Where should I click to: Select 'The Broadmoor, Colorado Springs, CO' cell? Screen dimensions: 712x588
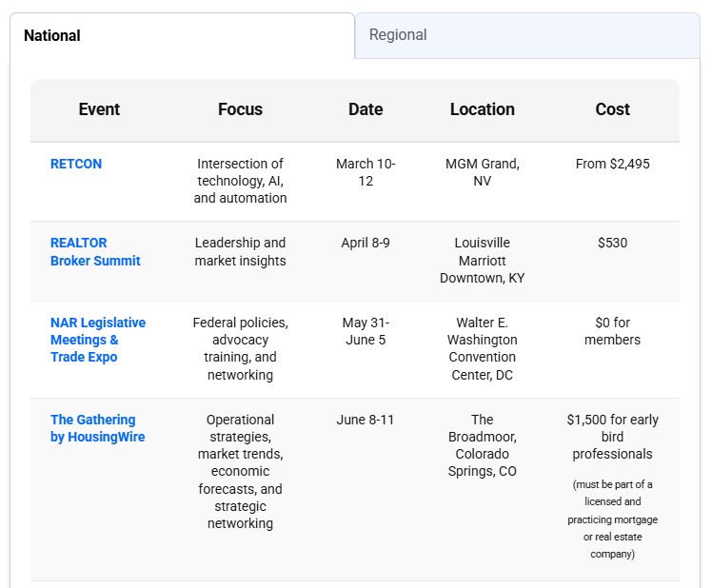pos(483,445)
